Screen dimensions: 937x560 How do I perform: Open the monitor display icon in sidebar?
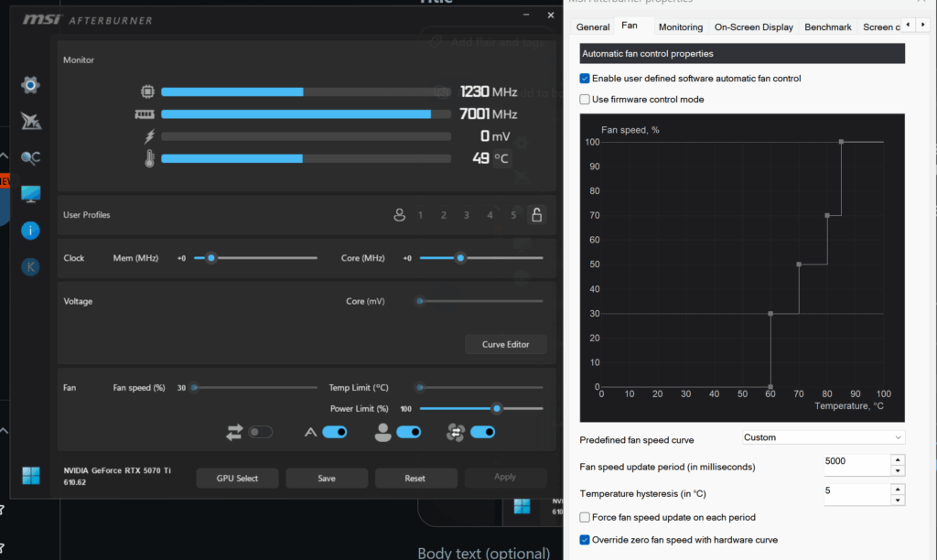[30, 194]
